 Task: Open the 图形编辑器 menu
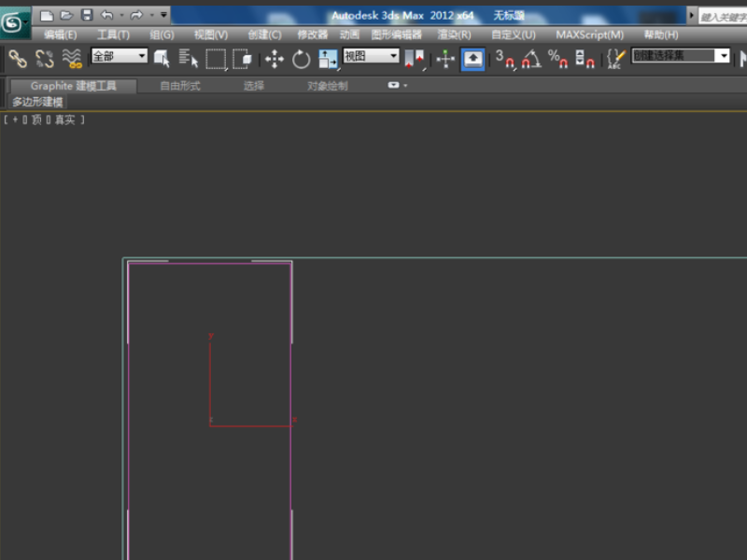397,35
